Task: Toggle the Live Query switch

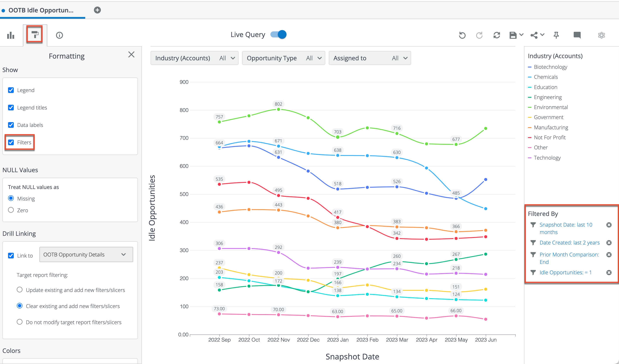Action: point(278,35)
